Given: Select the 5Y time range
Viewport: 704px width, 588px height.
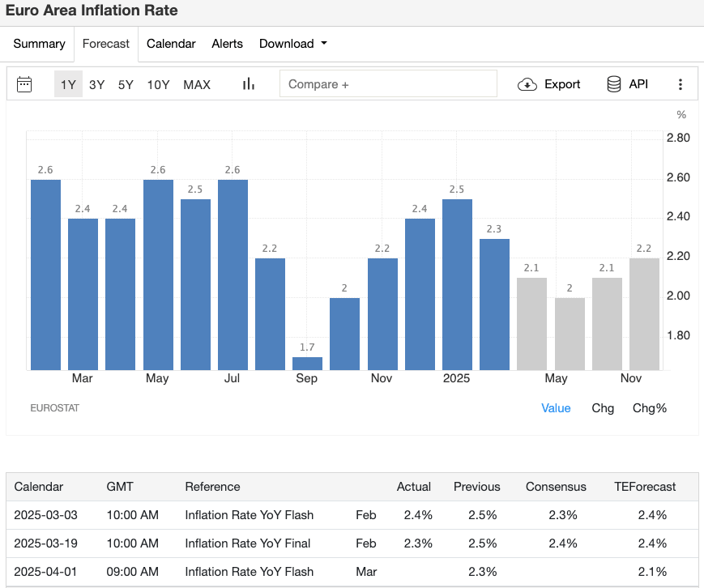Looking at the screenshot, I should pos(125,84).
